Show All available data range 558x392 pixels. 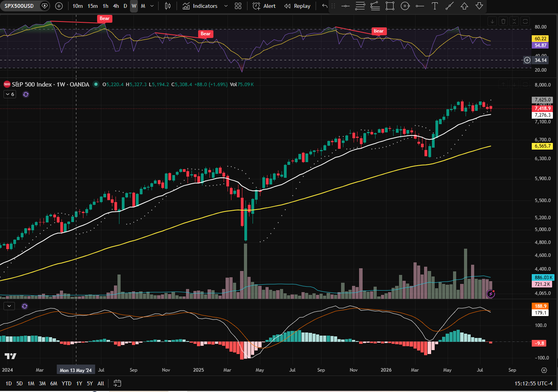click(x=101, y=383)
